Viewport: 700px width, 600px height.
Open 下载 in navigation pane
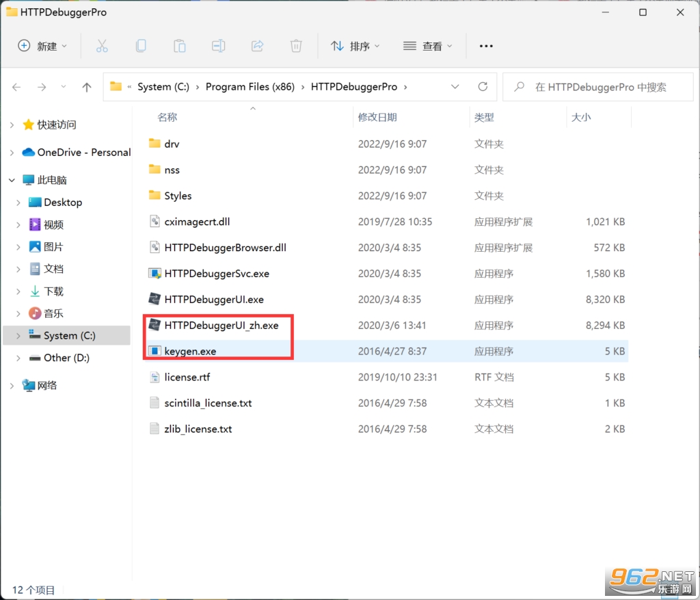pos(53,291)
